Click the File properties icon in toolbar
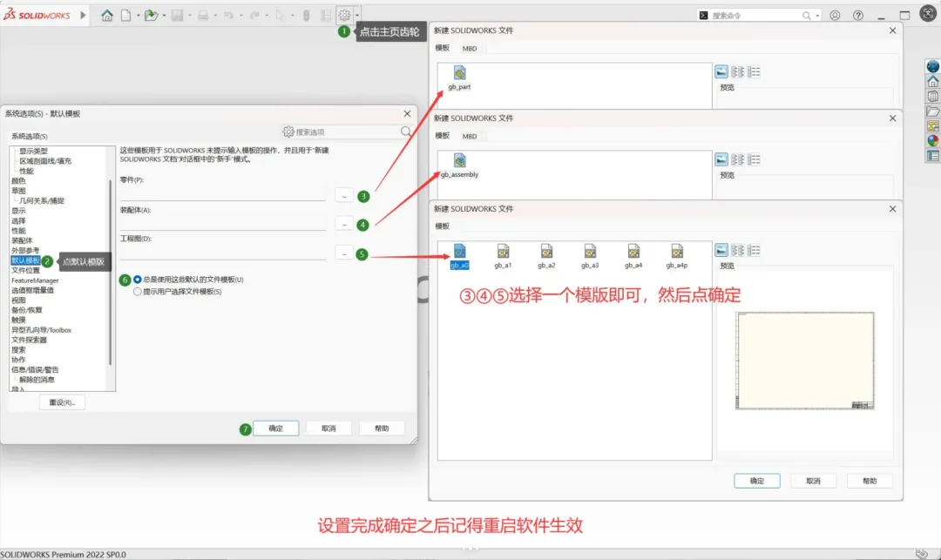 coord(325,15)
